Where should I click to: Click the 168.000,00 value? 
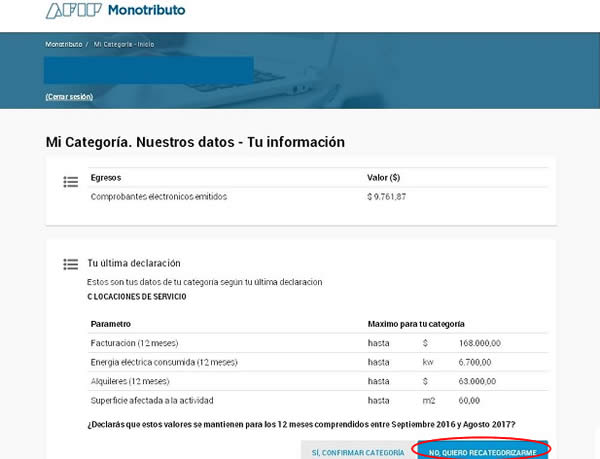(x=479, y=343)
